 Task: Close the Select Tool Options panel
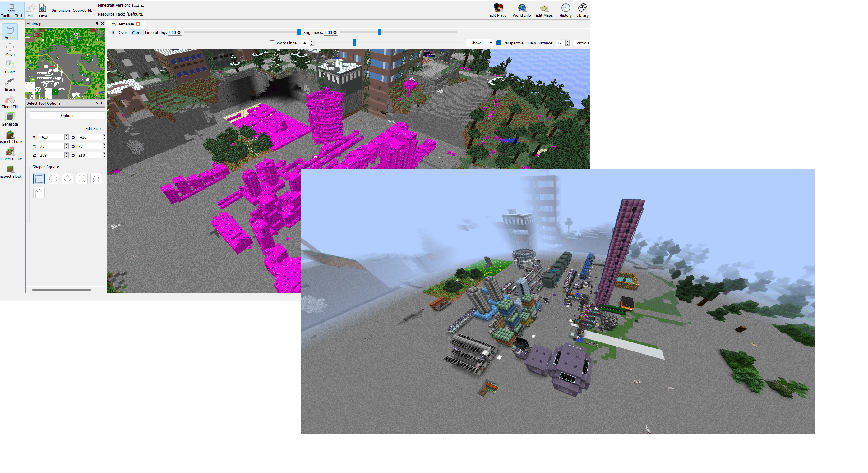point(102,103)
